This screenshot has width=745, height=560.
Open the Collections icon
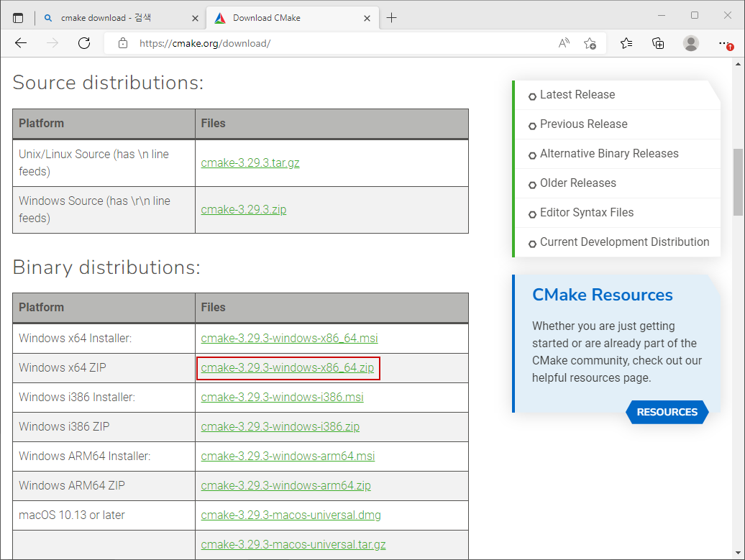(x=658, y=43)
